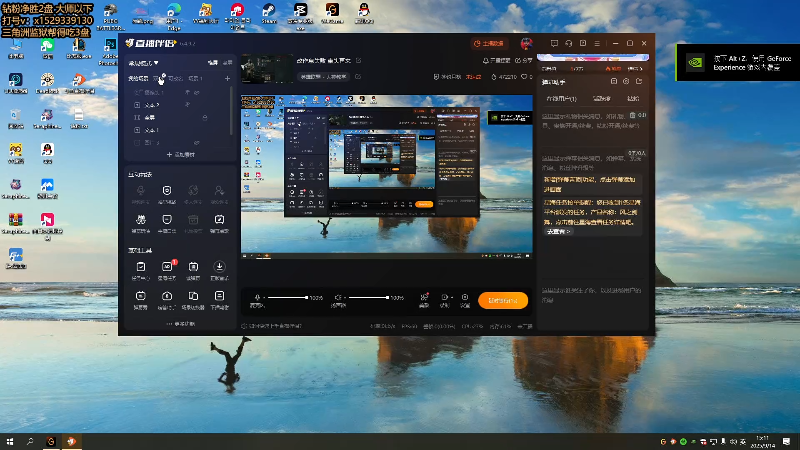Open the scene mode dropdown above the scene tabs
This screenshot has width=800, height=450.
[143, 63]
